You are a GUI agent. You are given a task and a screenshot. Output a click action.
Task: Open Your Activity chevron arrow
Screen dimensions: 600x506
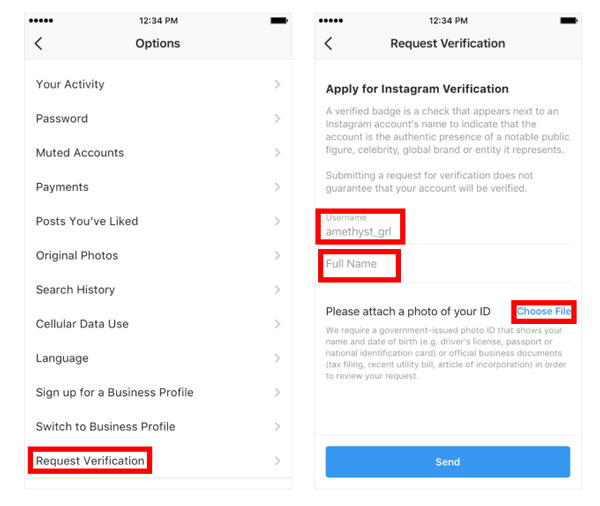coord(277,84)
